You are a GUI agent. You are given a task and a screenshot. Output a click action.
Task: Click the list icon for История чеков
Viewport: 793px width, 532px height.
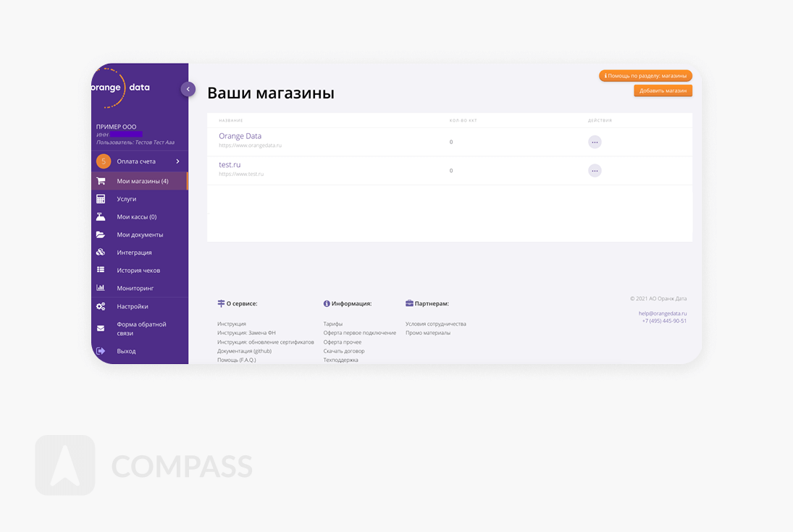pos(101,270)
